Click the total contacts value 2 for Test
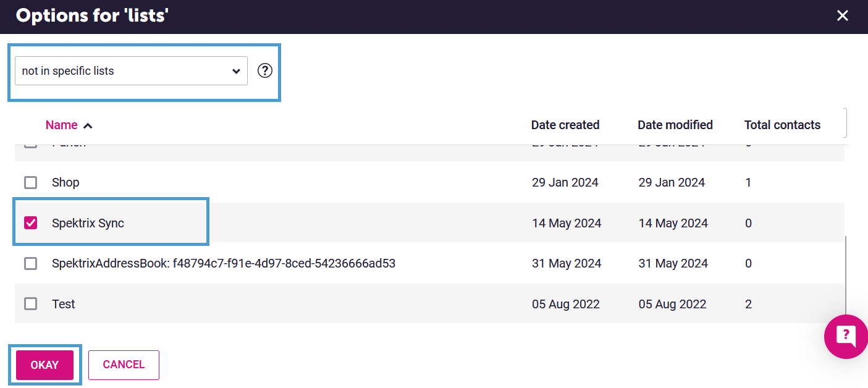Viewport: 868px width, 388px height. point(748,304)
